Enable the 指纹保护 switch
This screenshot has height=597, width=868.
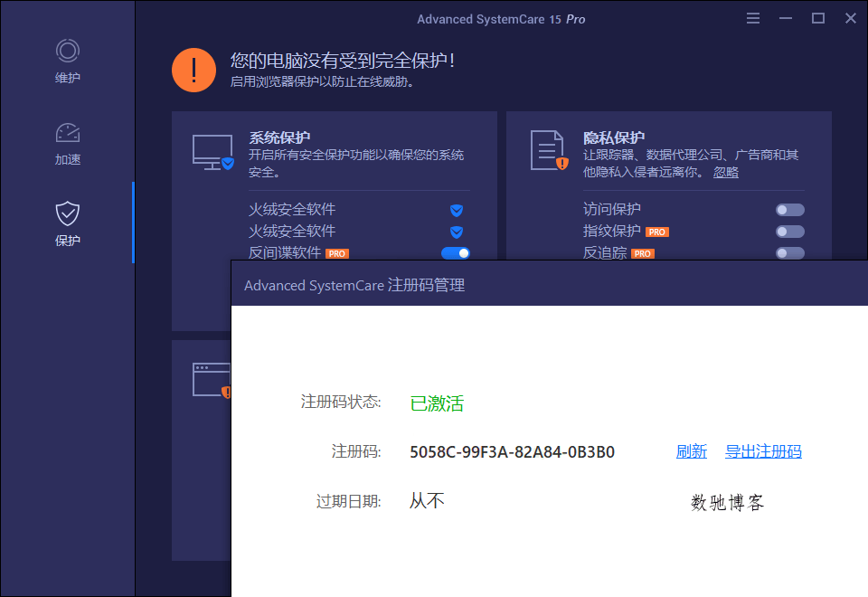[x=790, y=232]
